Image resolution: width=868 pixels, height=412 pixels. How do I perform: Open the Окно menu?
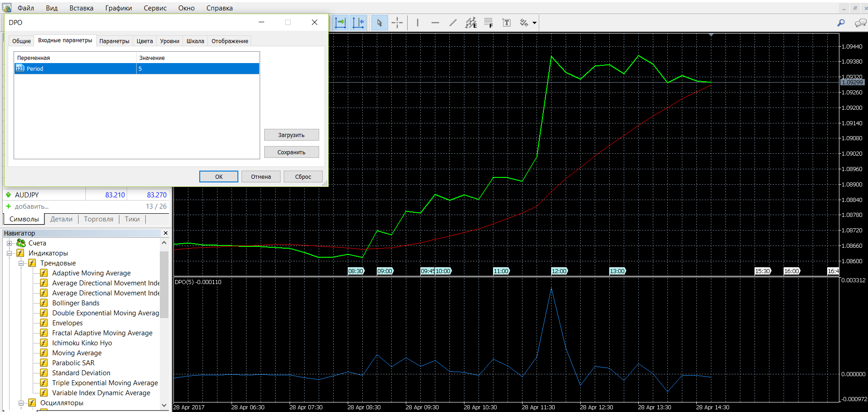187,8
